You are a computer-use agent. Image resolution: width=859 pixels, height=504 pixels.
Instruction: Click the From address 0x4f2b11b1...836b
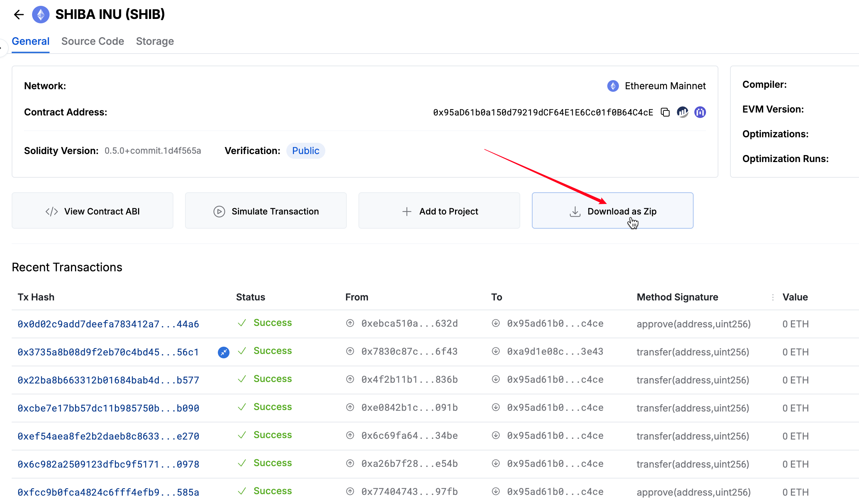click(x=409, y=379)
